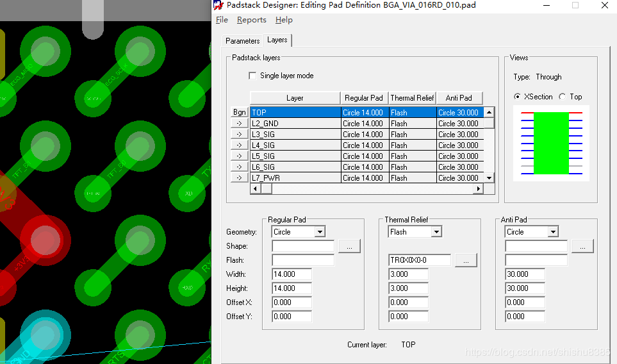
Task: Select the L3_SIG layer cell
Action: click(295, 135)
